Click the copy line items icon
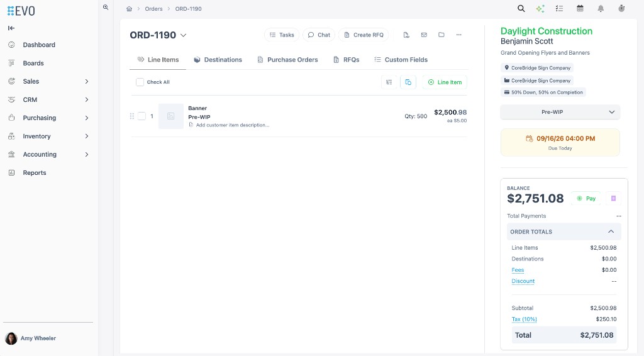 pos(408,82)
